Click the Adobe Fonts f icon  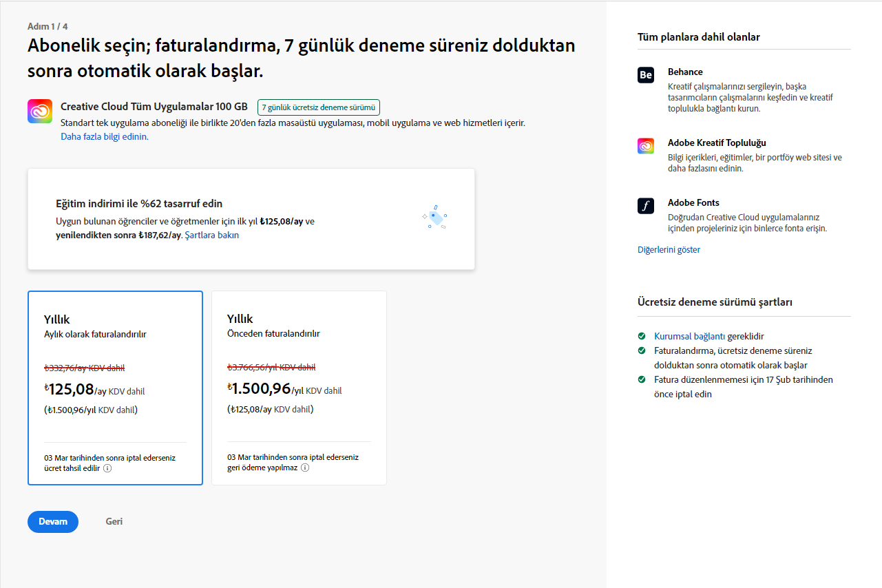click(646, 205)
